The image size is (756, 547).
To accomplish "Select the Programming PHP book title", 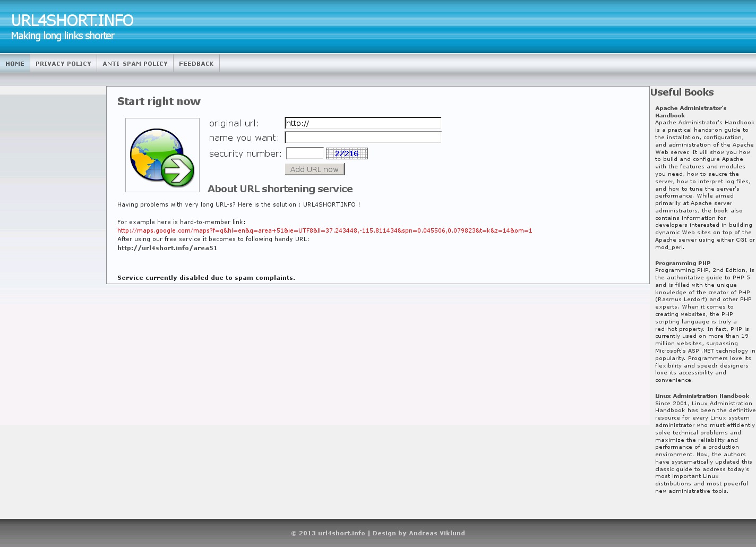I will (682, 263).
